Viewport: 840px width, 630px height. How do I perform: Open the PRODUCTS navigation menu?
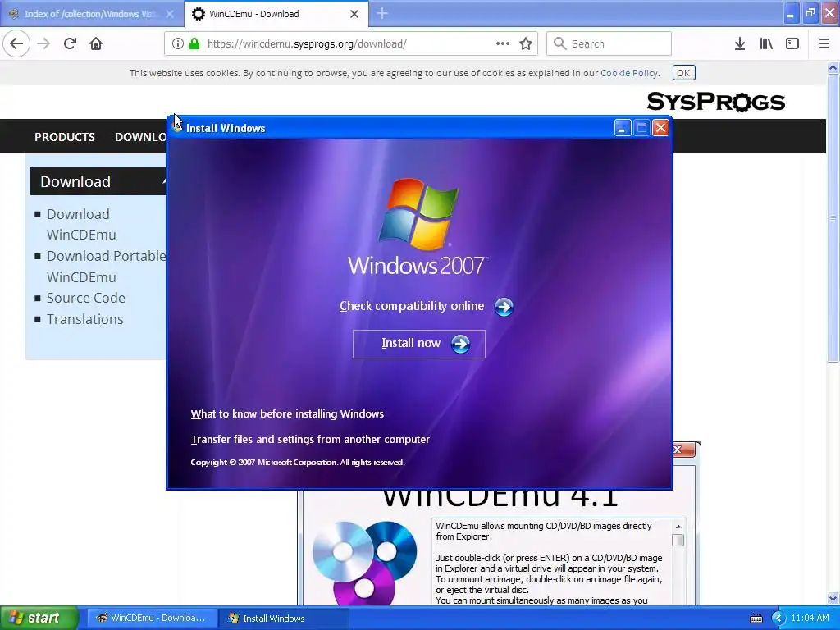tap(65, 137)
